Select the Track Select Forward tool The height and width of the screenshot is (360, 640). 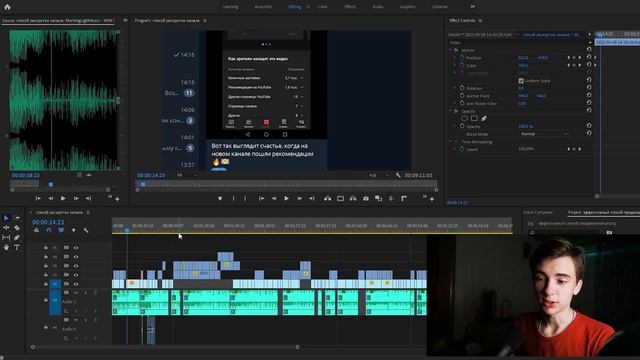[x=17, y=218]
